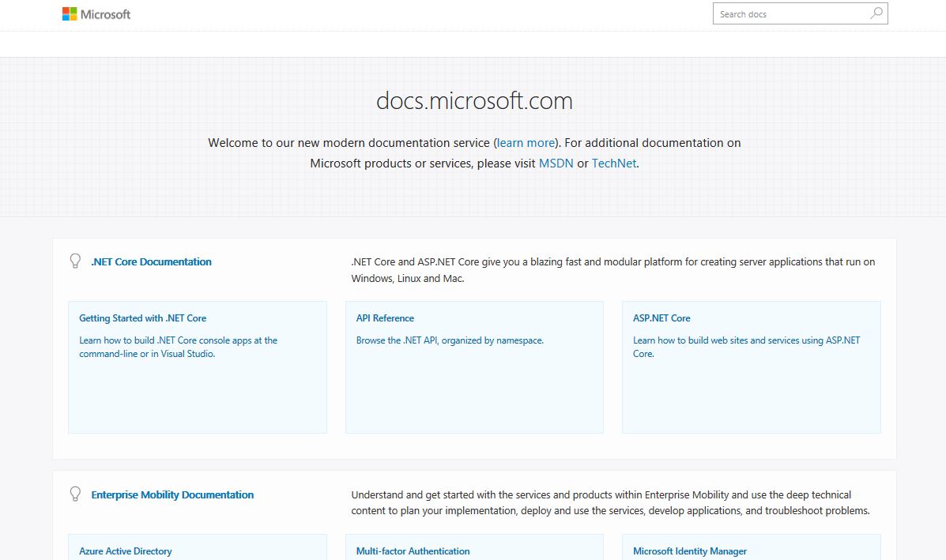
Task: Click the 'Understand and get started with the services' description
Action: point(611,502)
